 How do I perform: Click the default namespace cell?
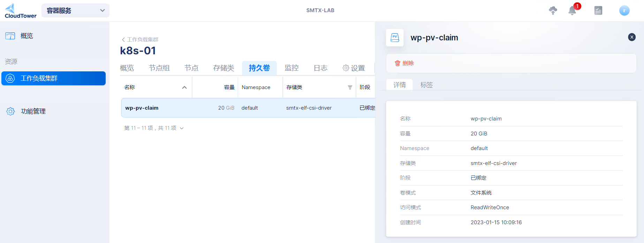tap(250, 108)
